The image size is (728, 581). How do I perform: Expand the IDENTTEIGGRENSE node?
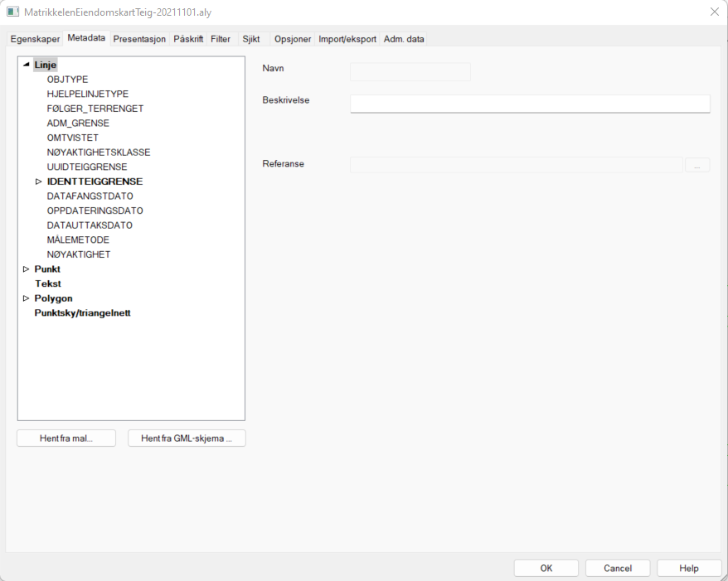(x=38, y=182)
